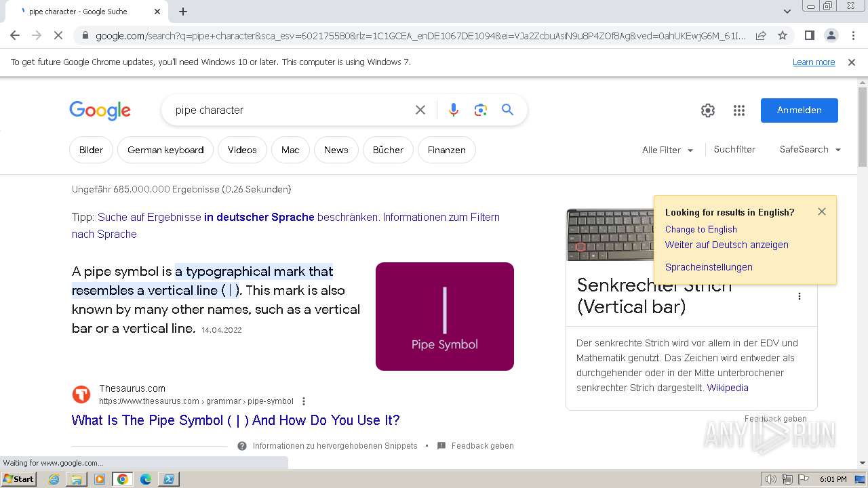Bookmark this page with star icon
Screen dimensions: 868x488
783,35
